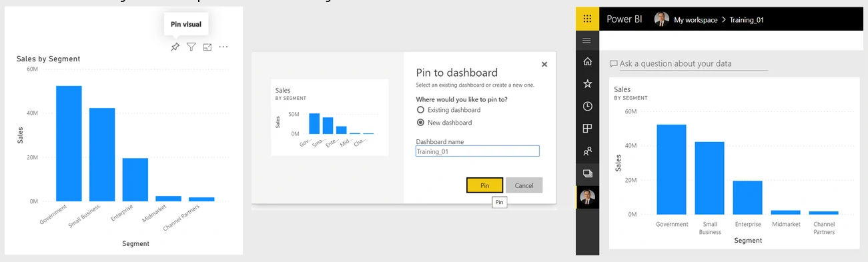Click the Power BI logo text
868x262 pixels.
(624, 19)
